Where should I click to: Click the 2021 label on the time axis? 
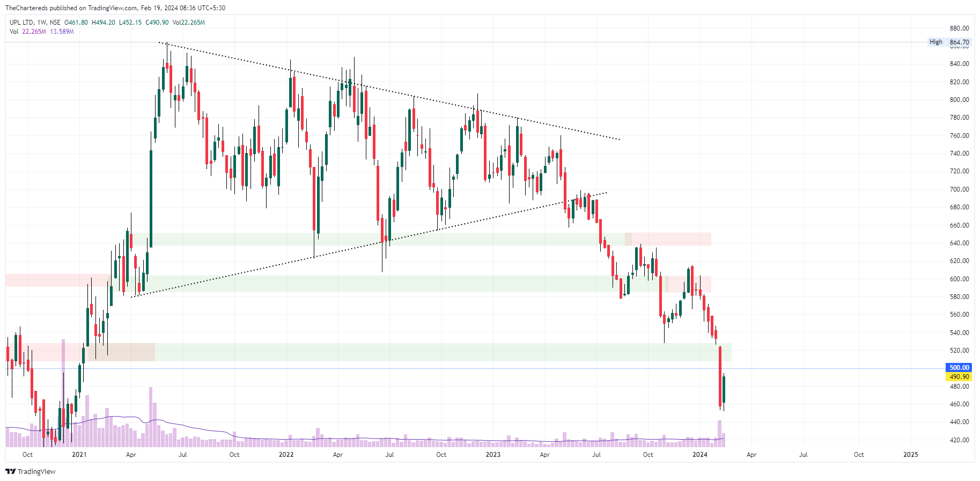(79, 455)
